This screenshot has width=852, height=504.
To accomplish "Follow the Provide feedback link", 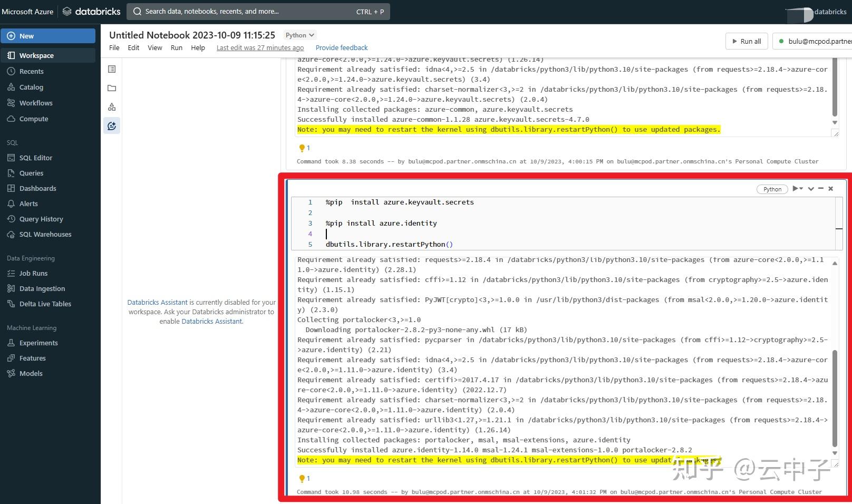I will 342,47.
